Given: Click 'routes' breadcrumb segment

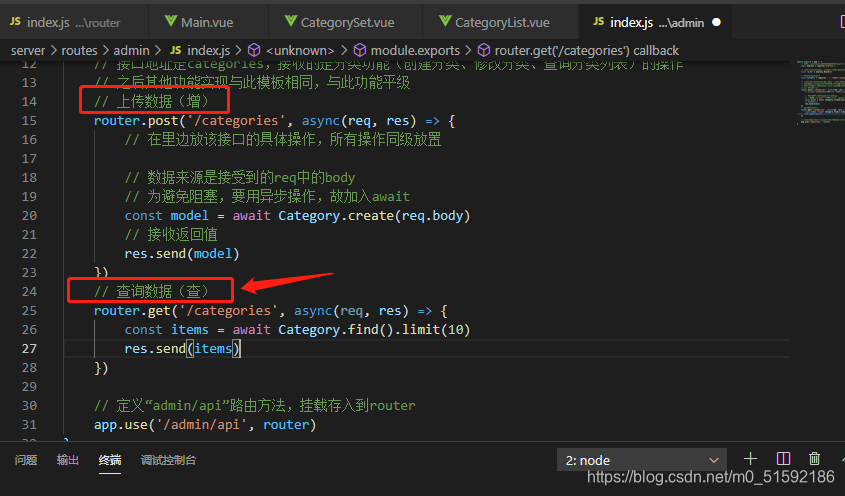Looking at the screenshot, I should pyautogui.click(x=79, y=51).
